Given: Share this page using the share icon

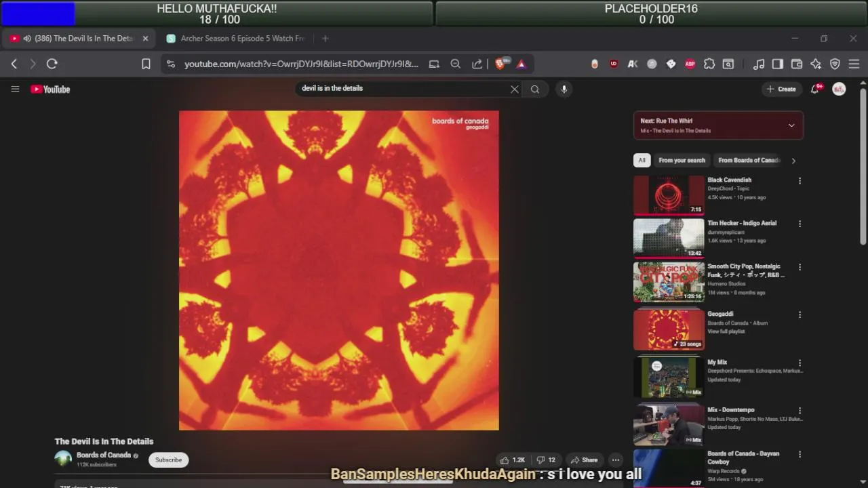Looking at the screenshot, I should point(477,64).
